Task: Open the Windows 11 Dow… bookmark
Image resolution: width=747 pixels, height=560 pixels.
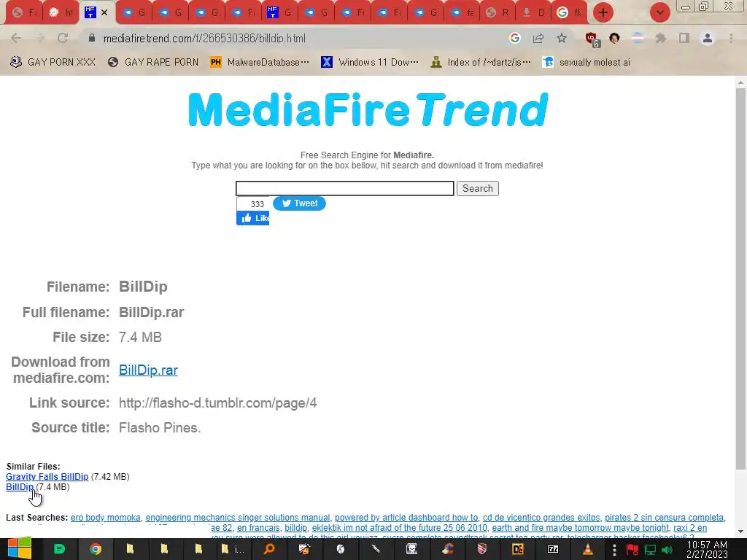Action: pos(370,62)
